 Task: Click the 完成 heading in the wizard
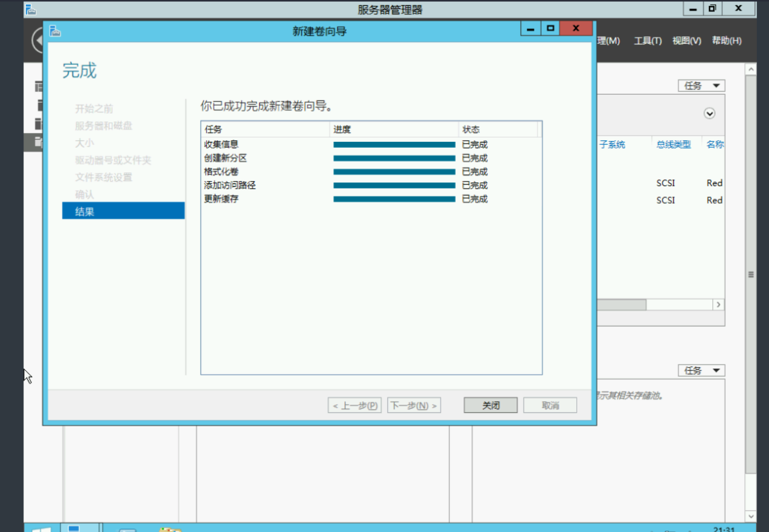pos(79,71)
